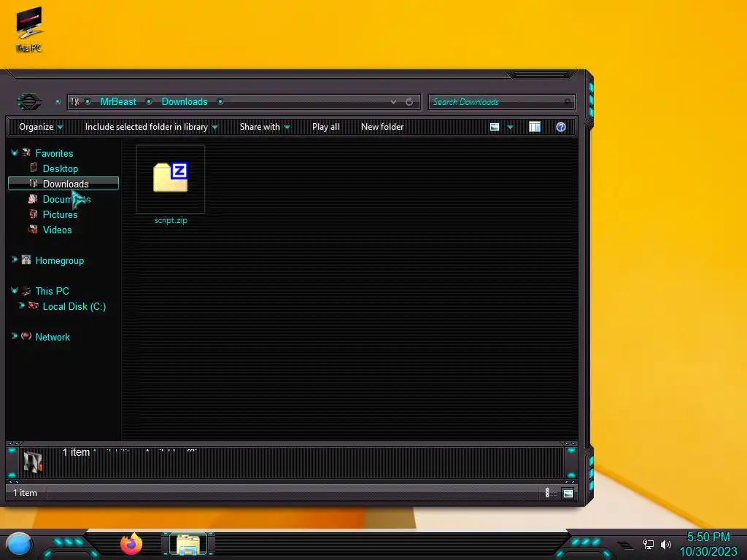Click the Network globe icon
747x560 pixels.
pyautogui.click(x=26, y=336)
